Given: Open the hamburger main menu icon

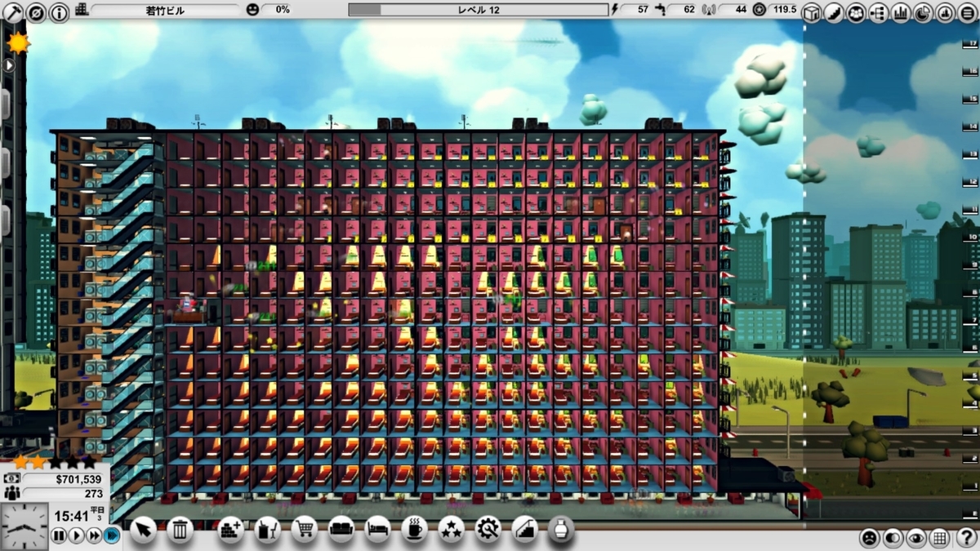Looking at the screenshot, I should pos(967,12).
